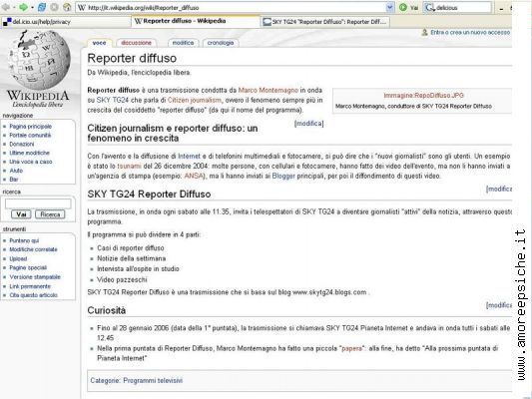Follow the Marco Montemagno link
Screen dimensions: 532x399
pos(268,90)
